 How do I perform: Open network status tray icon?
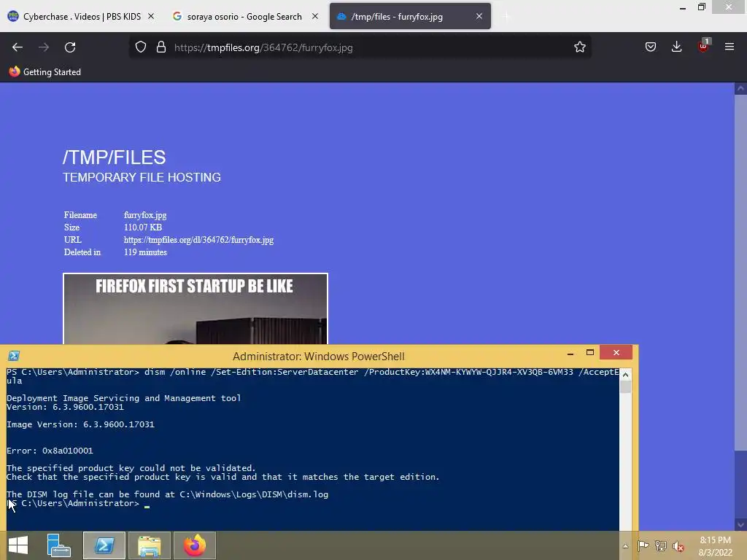(x=661, y=545)
